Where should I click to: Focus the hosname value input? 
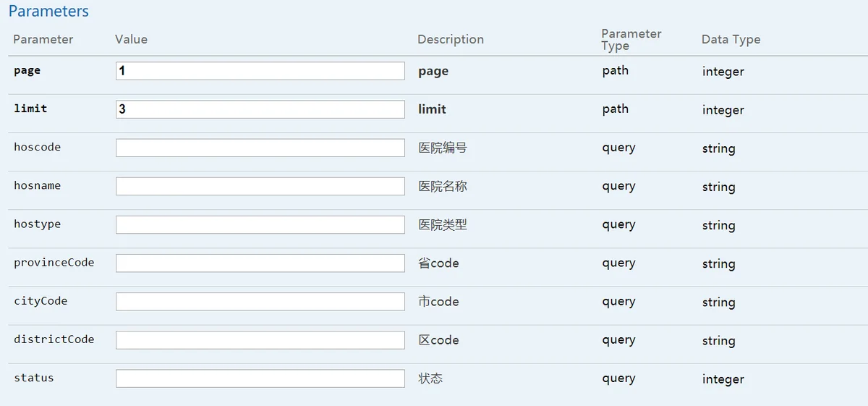tap(260, 186)
